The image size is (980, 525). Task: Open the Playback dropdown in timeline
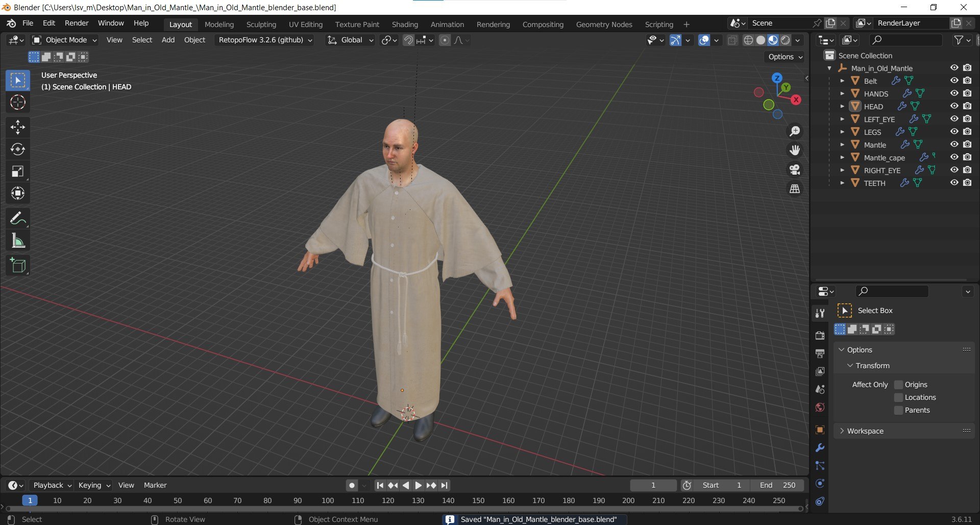click(52, 485)
